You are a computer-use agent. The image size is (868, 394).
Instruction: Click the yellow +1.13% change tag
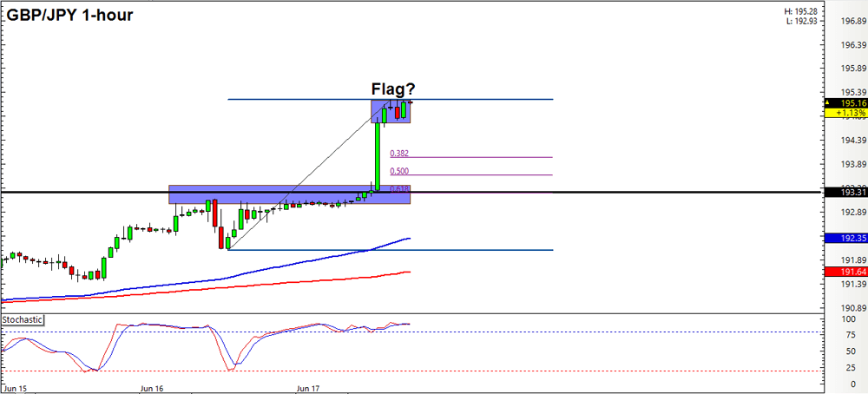pos(845,113)
